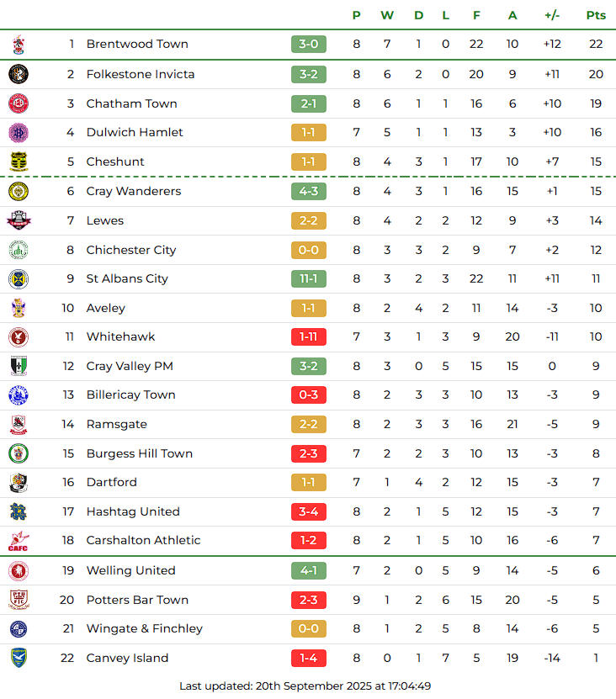Click the Hashtag United badge
616x699 pixels.
pyautogui.click(x=19, y=511)
